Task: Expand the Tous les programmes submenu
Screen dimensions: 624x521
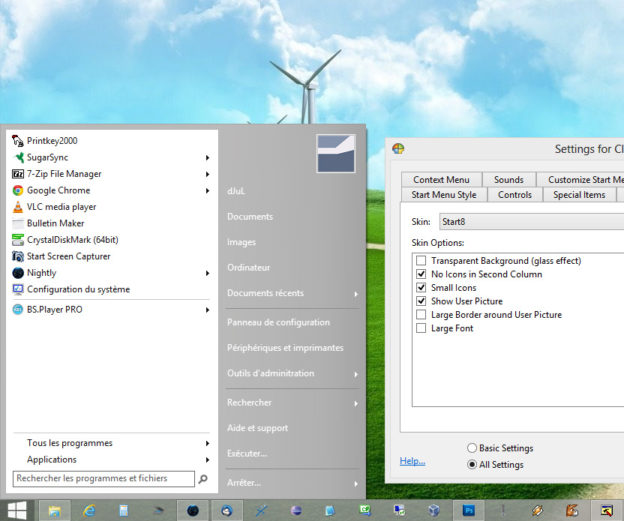Action: tap(70, 443)
